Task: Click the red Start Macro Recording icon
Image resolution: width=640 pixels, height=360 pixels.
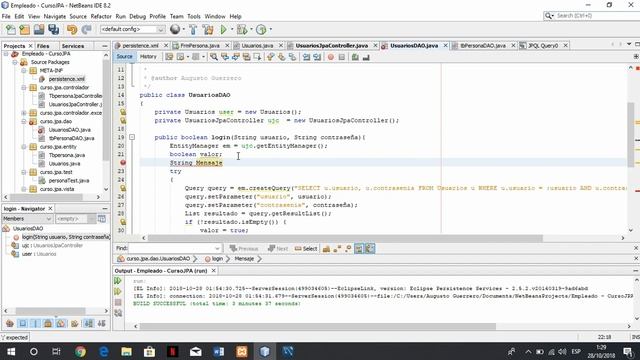Action: pos(331,57)
